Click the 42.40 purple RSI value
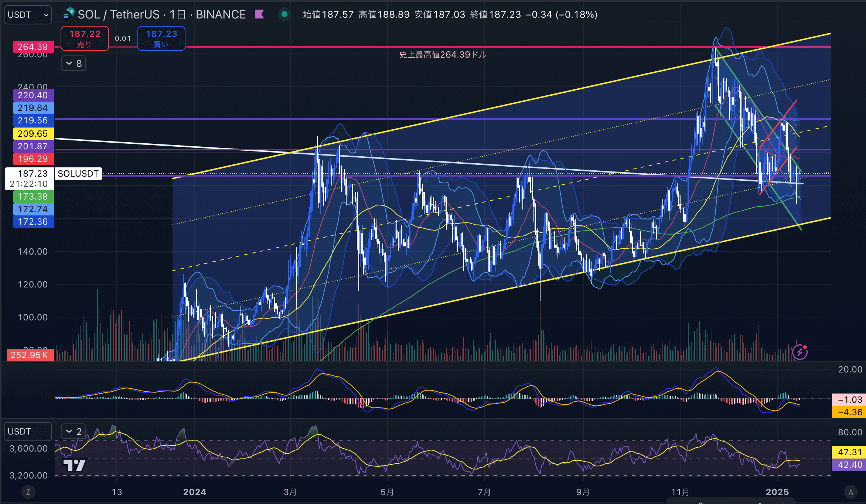866x504 pixels. (x=849, y=465)
